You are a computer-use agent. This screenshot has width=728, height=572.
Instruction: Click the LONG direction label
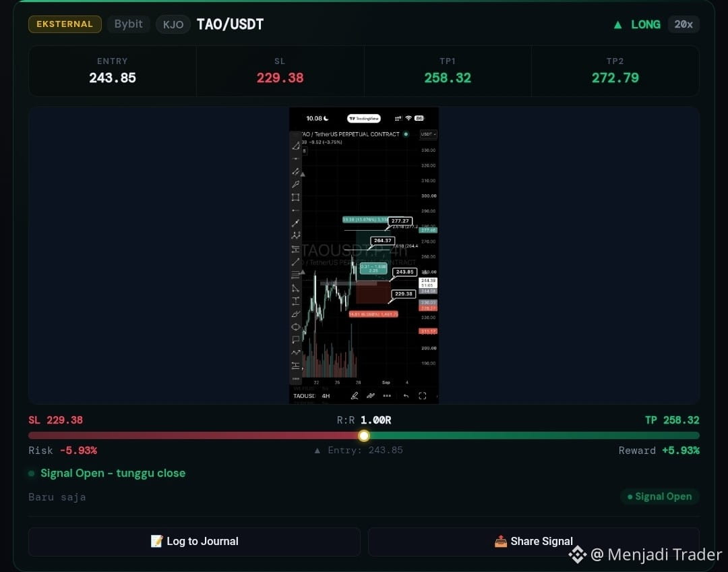pyautogui.click(x=646, y=25)
